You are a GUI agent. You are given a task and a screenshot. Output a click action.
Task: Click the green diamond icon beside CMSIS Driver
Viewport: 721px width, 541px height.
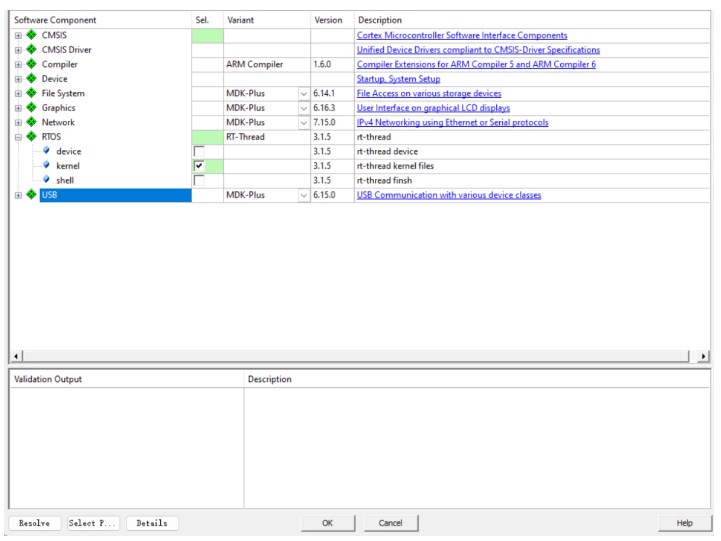pyautogui.click(x=31, y=49)
